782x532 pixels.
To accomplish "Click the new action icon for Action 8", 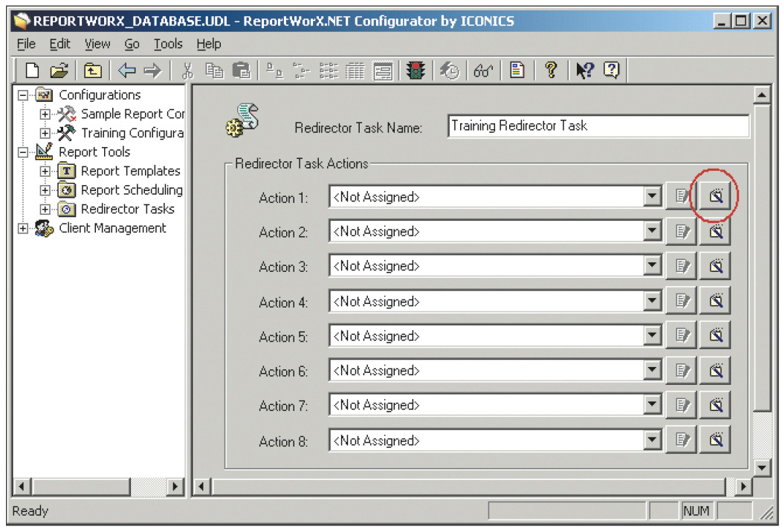I will [715, 439].
